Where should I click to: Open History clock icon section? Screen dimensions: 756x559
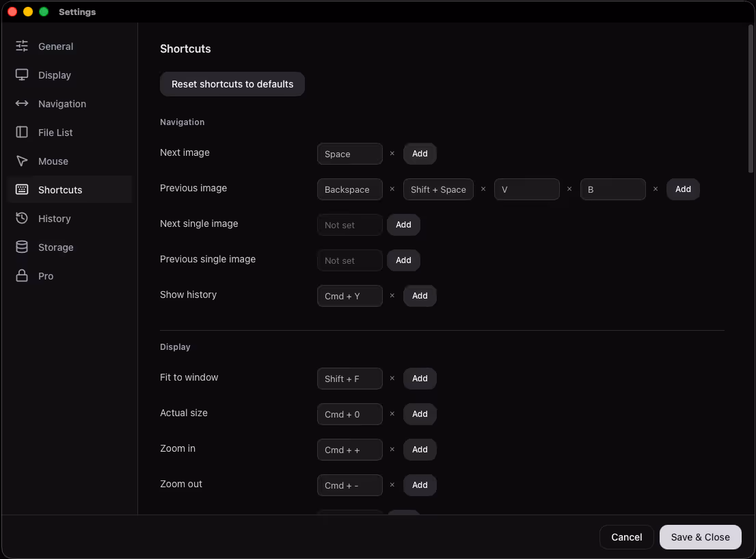22,218
